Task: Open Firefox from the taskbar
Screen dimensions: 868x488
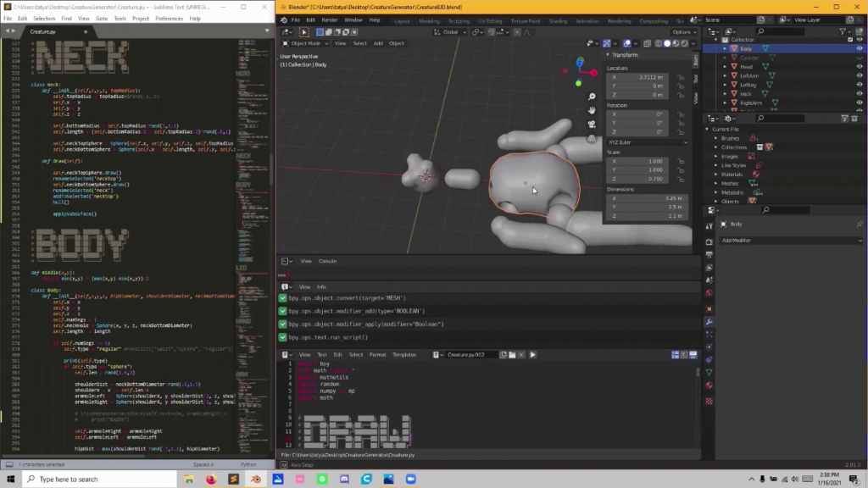Action: (x=211, y=480)
